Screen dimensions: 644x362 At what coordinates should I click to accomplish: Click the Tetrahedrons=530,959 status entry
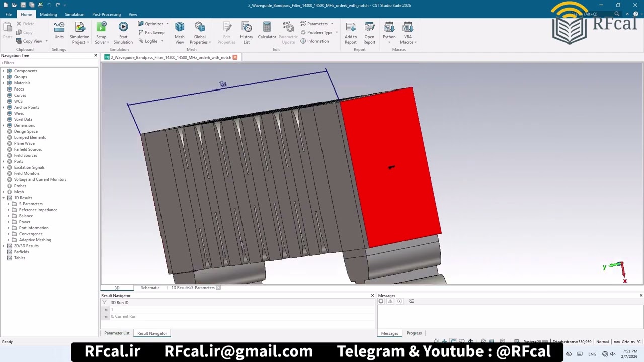572,342
